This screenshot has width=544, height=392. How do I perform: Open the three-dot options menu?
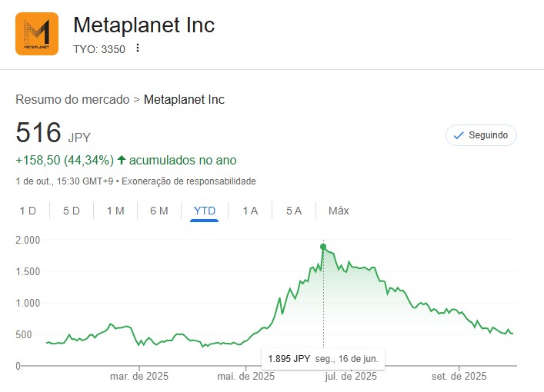point(138,48)
